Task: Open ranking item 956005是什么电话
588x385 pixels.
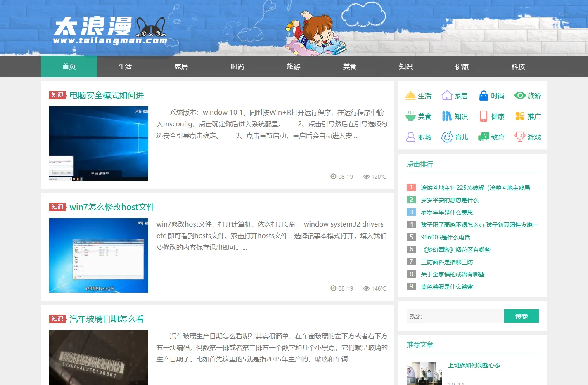Action: 446,237
